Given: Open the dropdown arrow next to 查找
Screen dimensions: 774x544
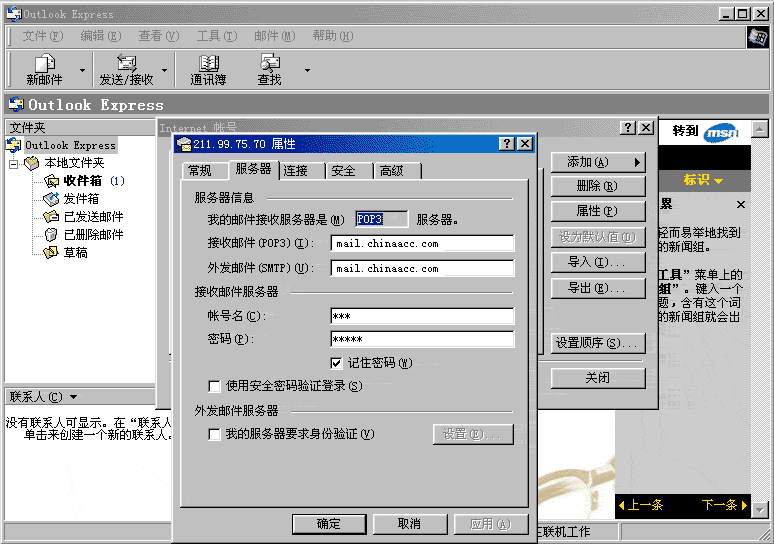Looking at the screenshot, I should [307, 71].
